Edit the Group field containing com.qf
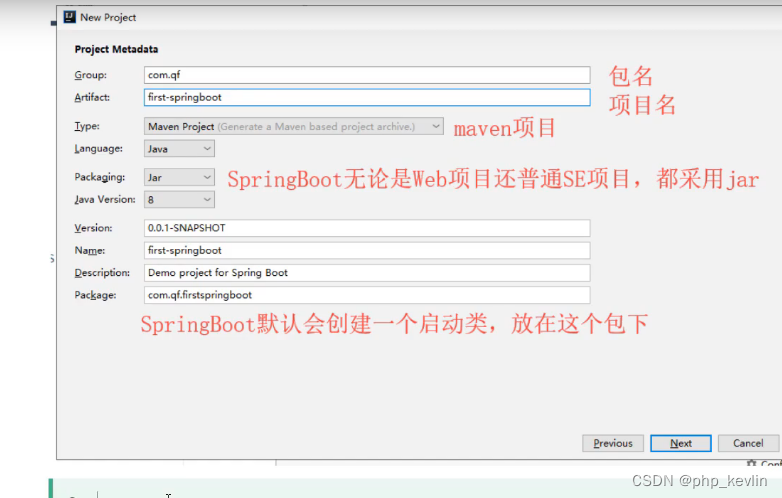Viewport: 782px width, 498px height. (x=367, y=75)
